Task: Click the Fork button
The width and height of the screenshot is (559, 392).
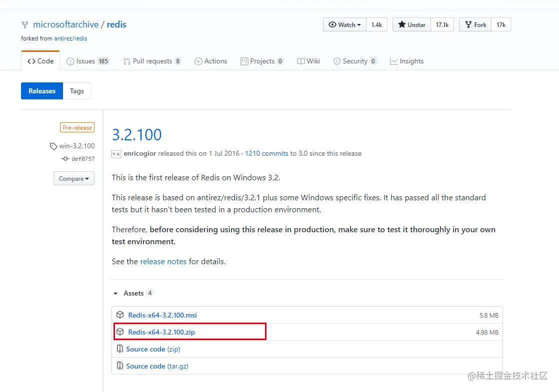Action: click(x=475, y=24)
